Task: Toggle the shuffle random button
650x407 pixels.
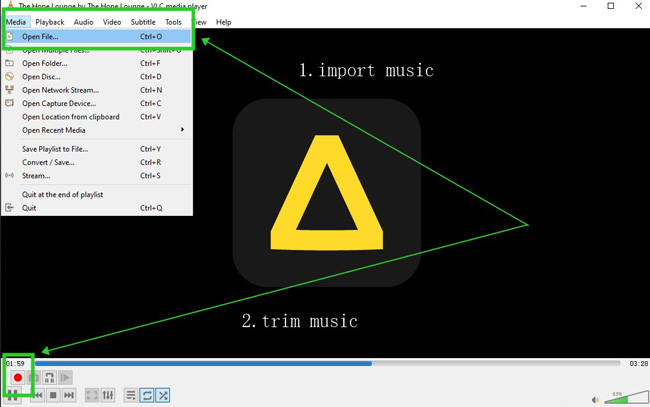Action: (x=163, y=395)
